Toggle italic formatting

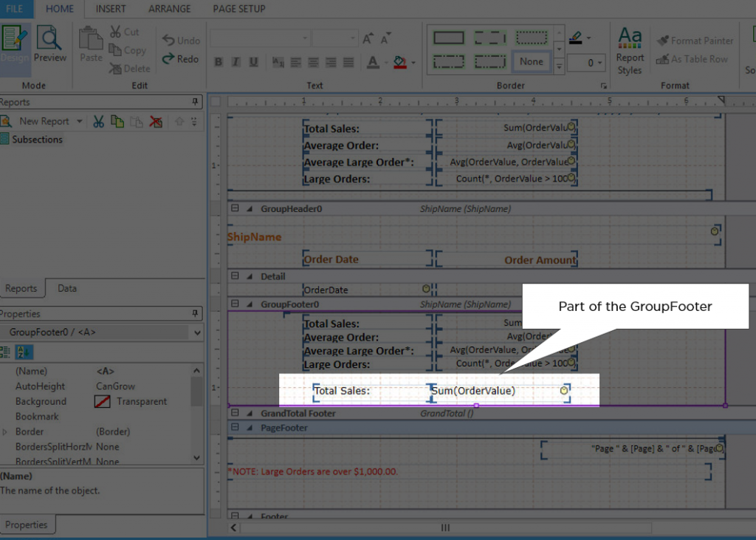(236, 62)
